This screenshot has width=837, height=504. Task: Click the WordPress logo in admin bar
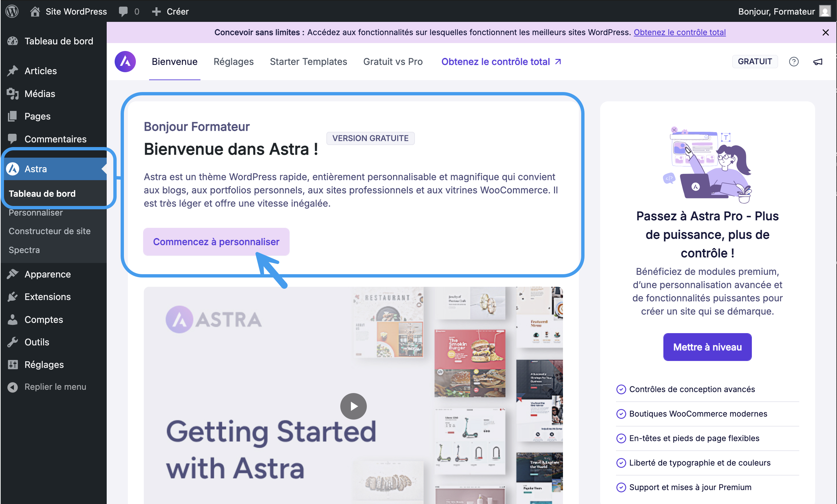[12, 11]
